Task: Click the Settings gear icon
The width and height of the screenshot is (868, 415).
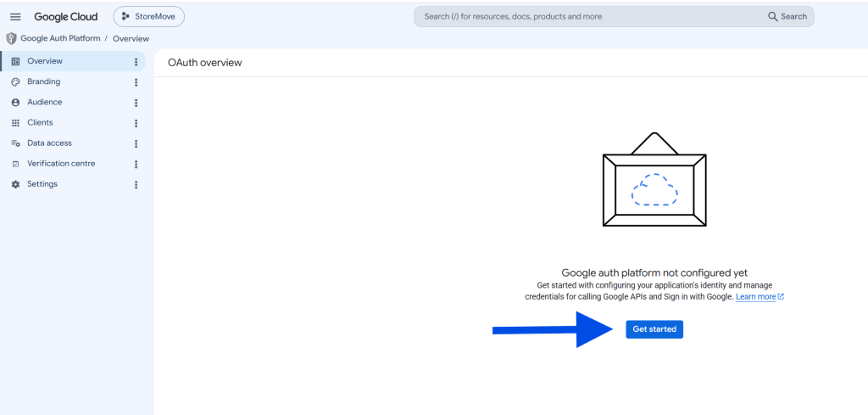Action: tap(15, 184)
